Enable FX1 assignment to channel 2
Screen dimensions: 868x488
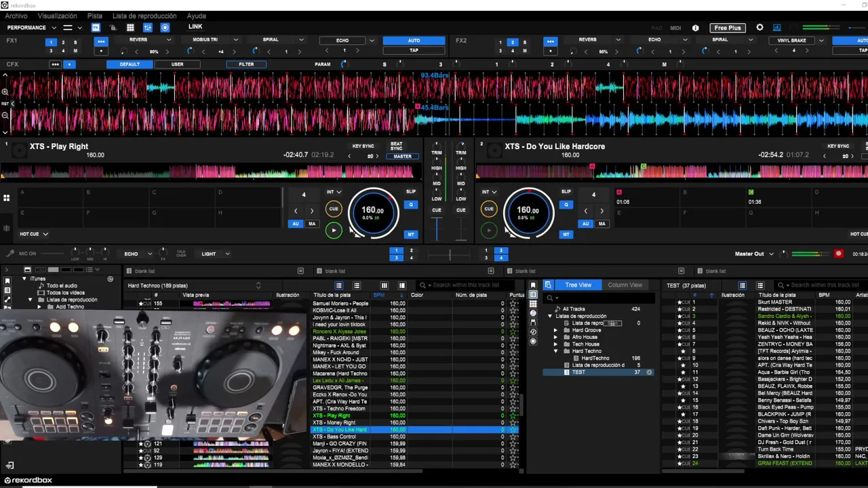click(x=63, y=42)
